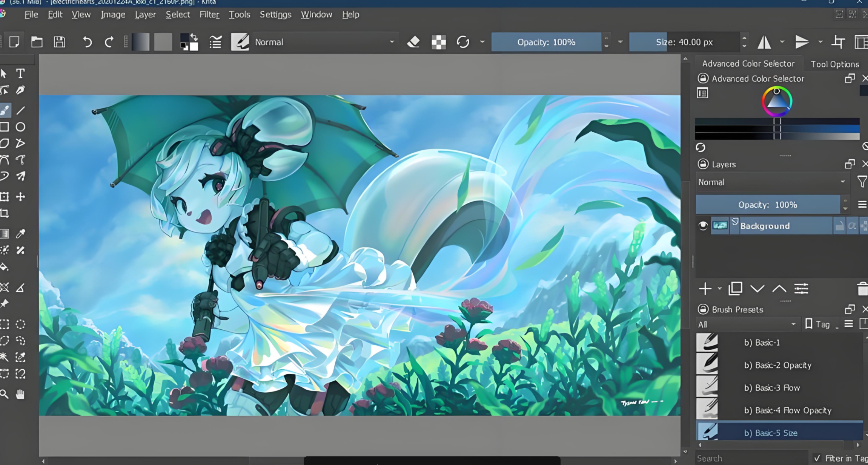
Task: Open the File menu
Action: point(31,15)
